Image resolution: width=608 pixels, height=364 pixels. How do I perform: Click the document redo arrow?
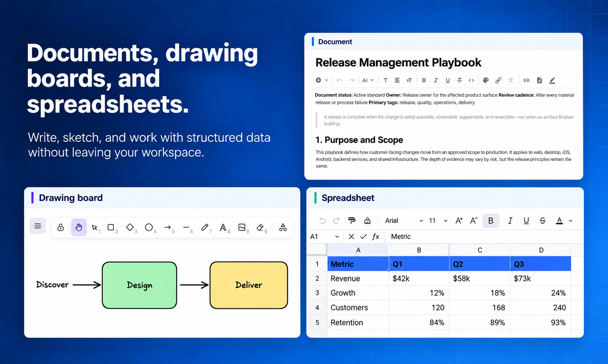coord(351,80)
